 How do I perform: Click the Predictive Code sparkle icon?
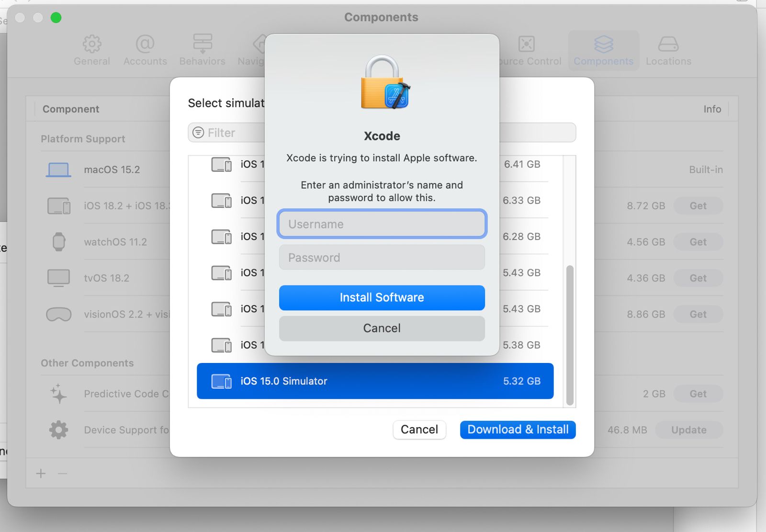click(x=58, y=394)
